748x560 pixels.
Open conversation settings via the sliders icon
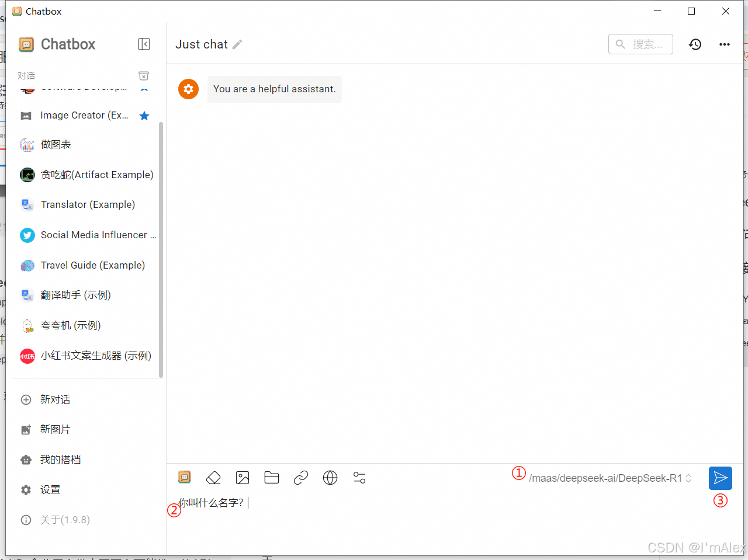coord(359,478)
